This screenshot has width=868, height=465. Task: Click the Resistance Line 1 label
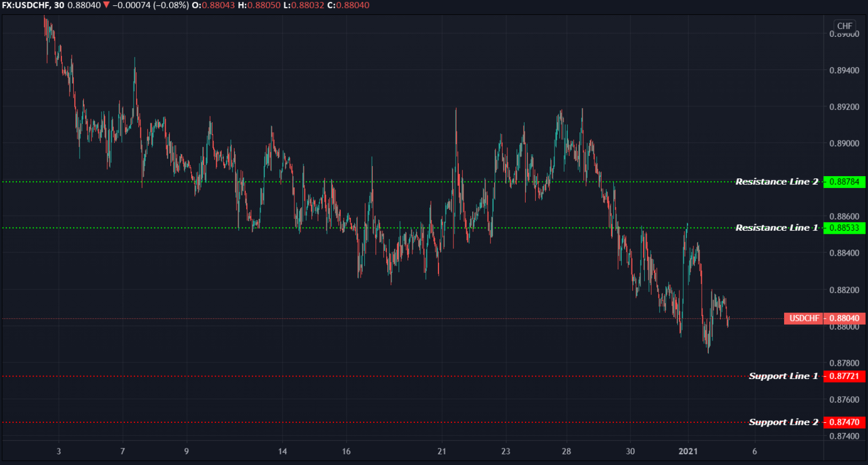[x=777, y=227]
